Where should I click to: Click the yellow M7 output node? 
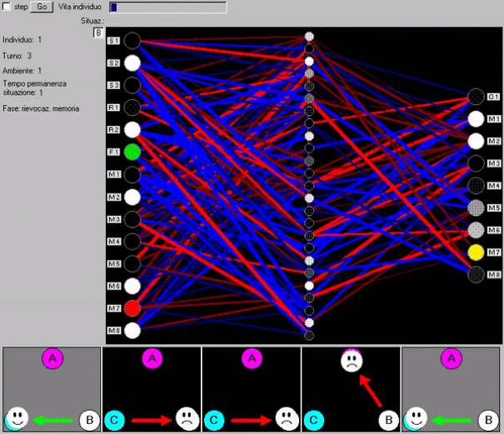tap(476, 252)
